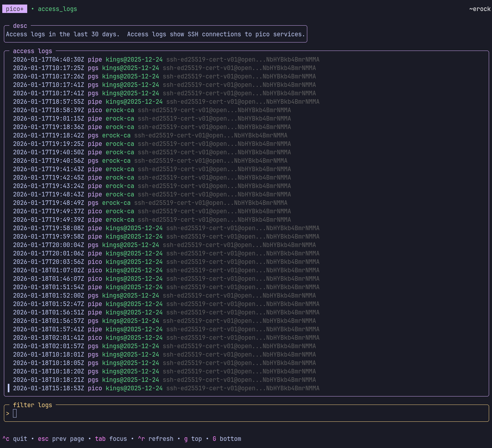Screen dimensions: 492x448
Task: Click the ^r refresh shortcut hint
Action: click(156, 439)
